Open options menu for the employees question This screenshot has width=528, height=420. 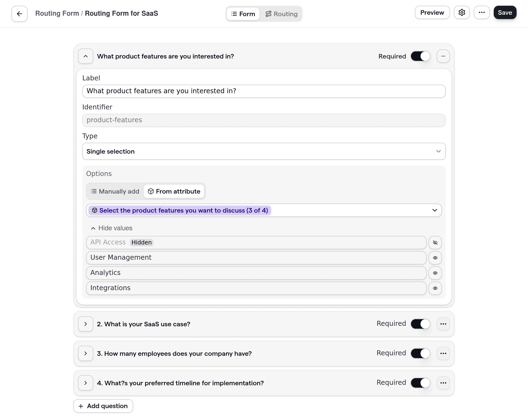(443, 353)
